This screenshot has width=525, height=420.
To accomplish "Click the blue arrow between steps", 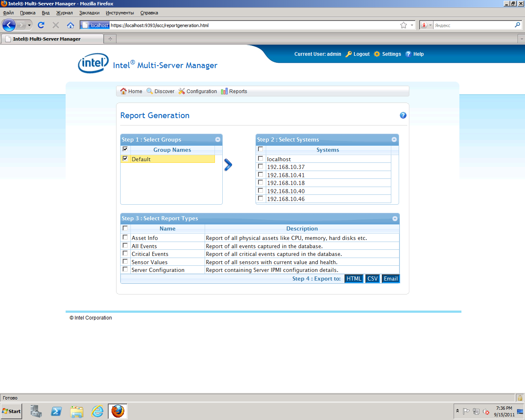I will coord(228,165).
